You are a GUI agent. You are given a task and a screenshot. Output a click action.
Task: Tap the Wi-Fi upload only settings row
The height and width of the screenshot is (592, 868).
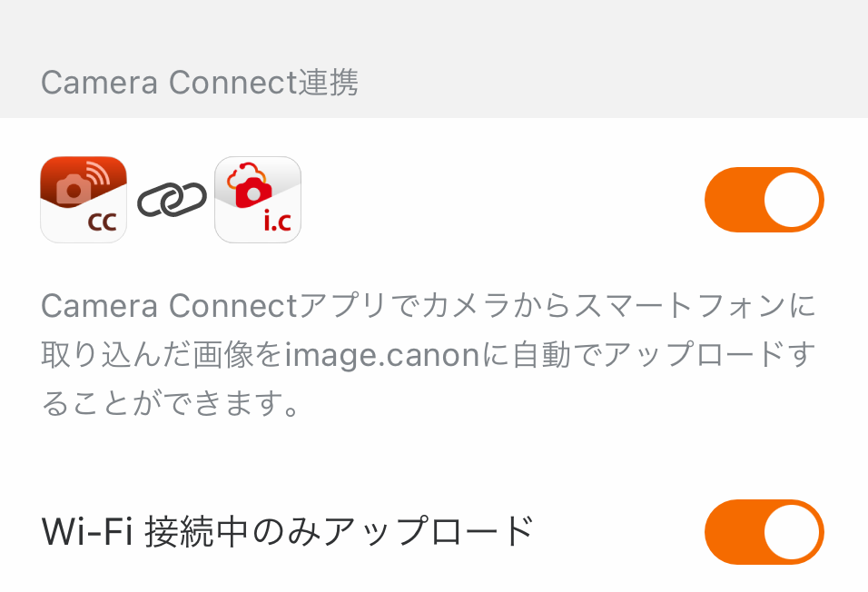click(x=434, y=532)
